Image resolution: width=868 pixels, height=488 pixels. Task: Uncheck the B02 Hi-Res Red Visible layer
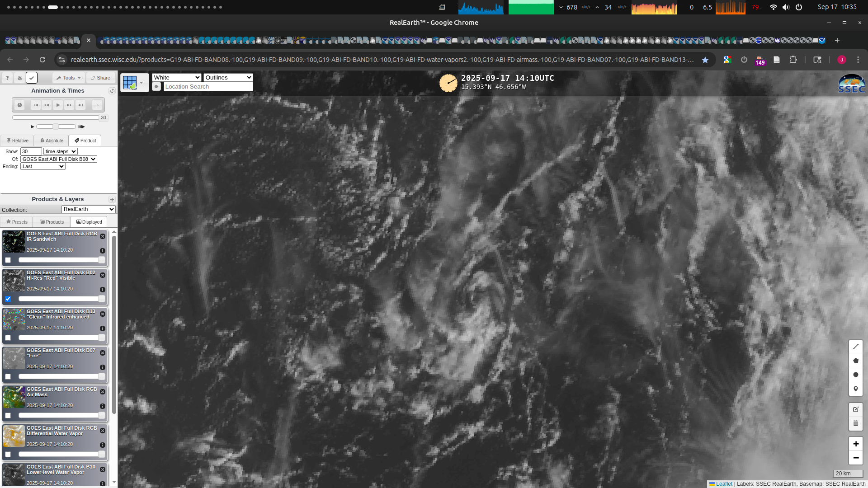coord(8,299)
